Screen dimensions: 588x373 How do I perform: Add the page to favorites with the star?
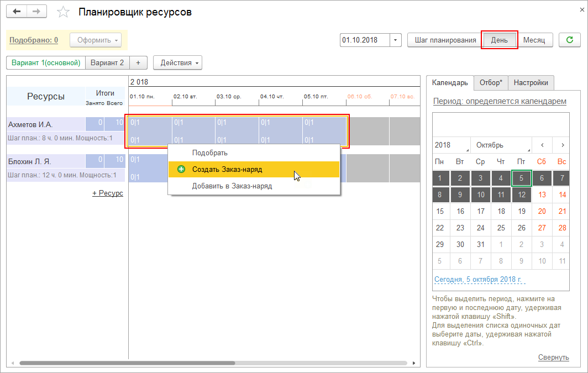(63, 12)
